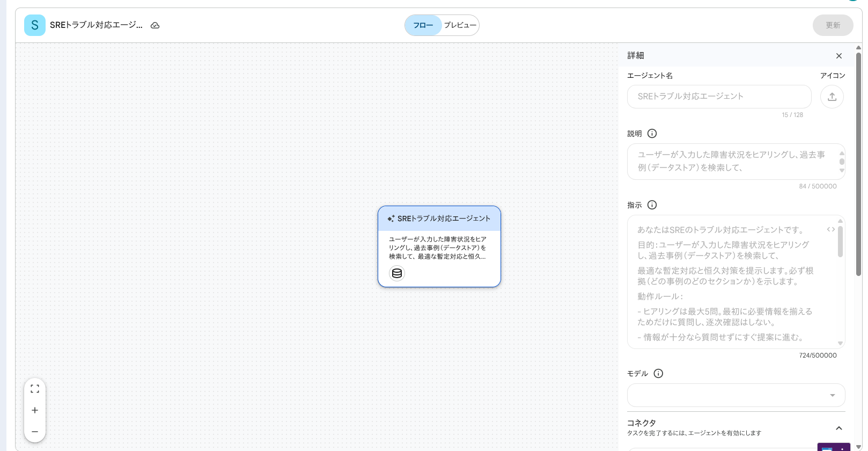Collapse the コネクタ section
Viewport: 868px width, 451px height.
839,428
